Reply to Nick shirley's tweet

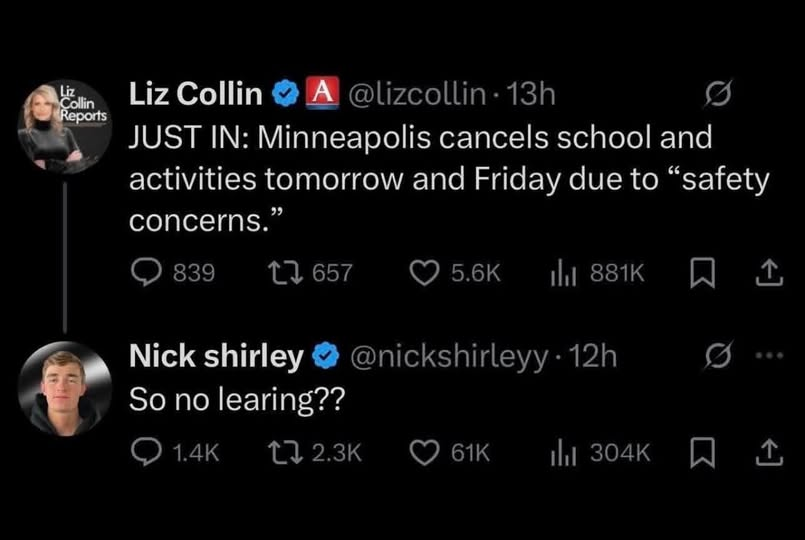[146, 453]
